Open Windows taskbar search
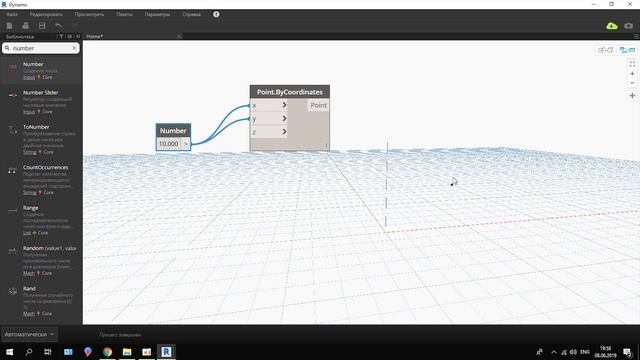This screenshot has height=360, width=640. (29, 351)
